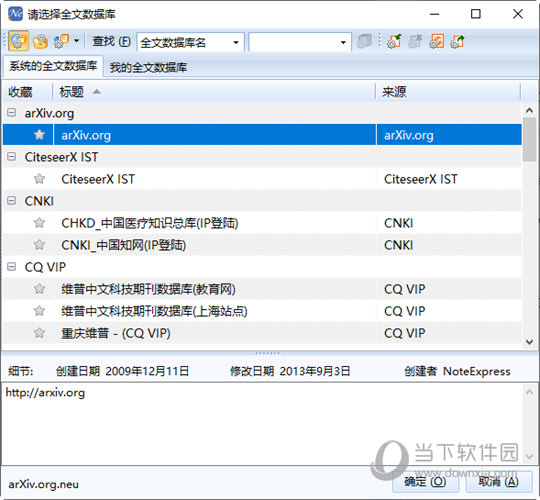Close the 请选择全文数据库 dialog
Viewport: 540px width, 500px height.
pyautogui.click(x=518, y=14)
